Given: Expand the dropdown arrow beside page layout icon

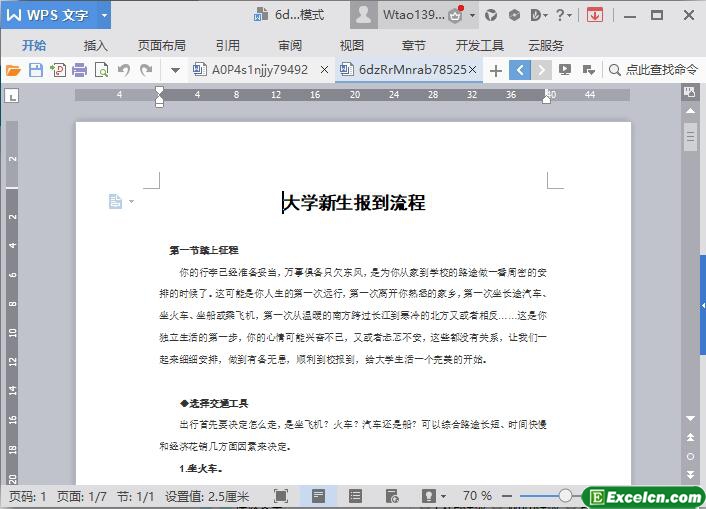Looking at the screenshot, I should [131, 201].
